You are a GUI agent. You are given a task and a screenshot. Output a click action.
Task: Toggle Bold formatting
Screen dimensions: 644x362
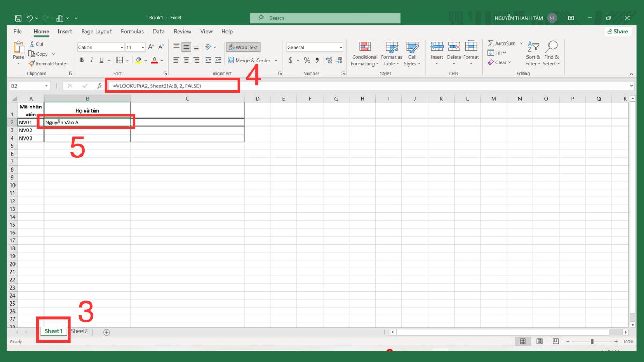[x=82, y=60]
